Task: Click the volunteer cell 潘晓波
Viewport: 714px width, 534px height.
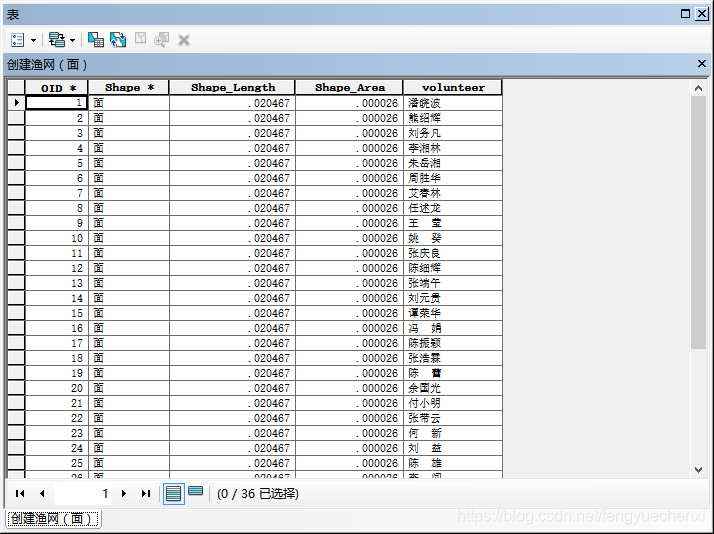Action: 453,103
